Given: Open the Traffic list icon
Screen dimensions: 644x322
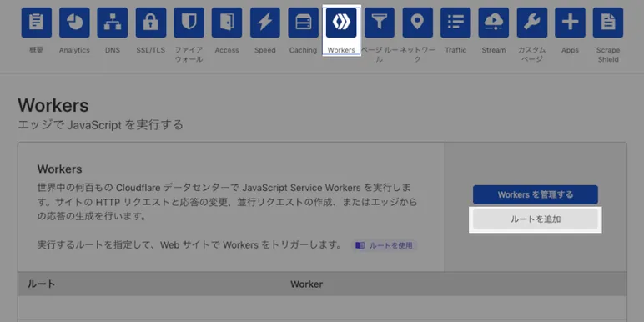Looking at the screenshot, I should tap(455, 23).
